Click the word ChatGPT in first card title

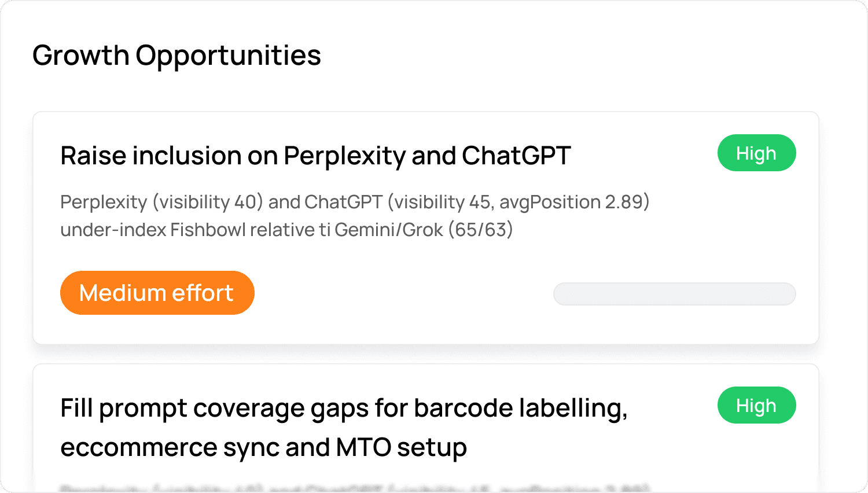(x=516, y=156)
